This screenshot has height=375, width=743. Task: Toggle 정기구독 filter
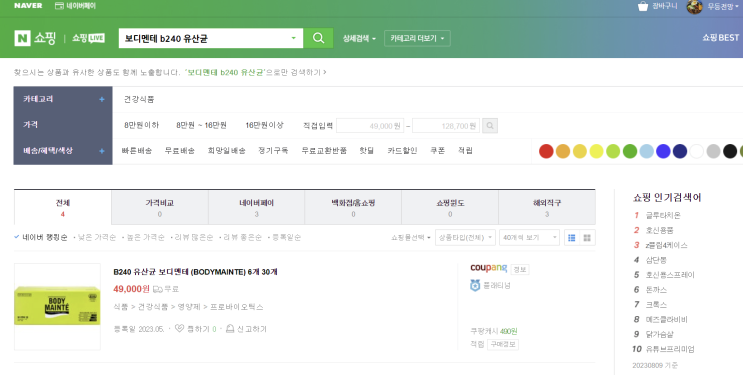coord(273,151)
